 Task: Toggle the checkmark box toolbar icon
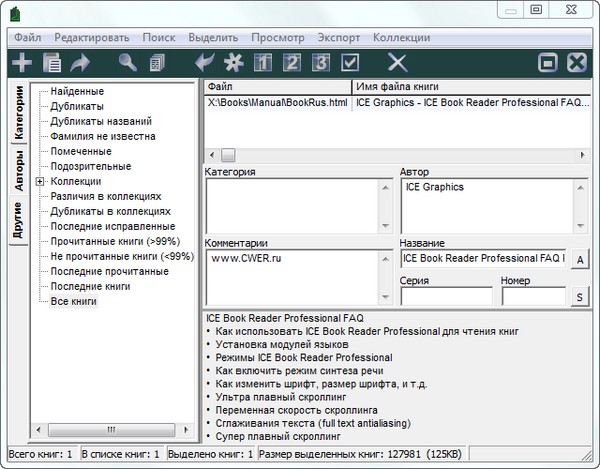coord(350,63)
